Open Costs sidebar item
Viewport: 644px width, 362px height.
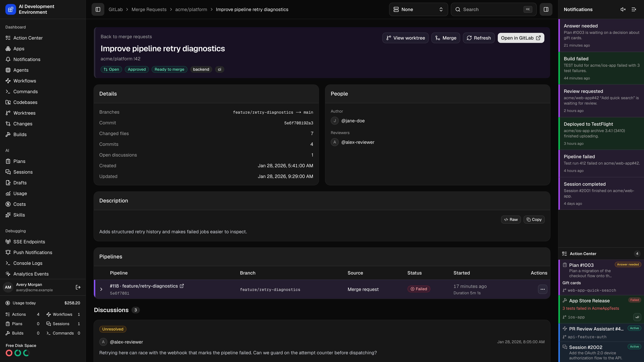click(43, 204)
